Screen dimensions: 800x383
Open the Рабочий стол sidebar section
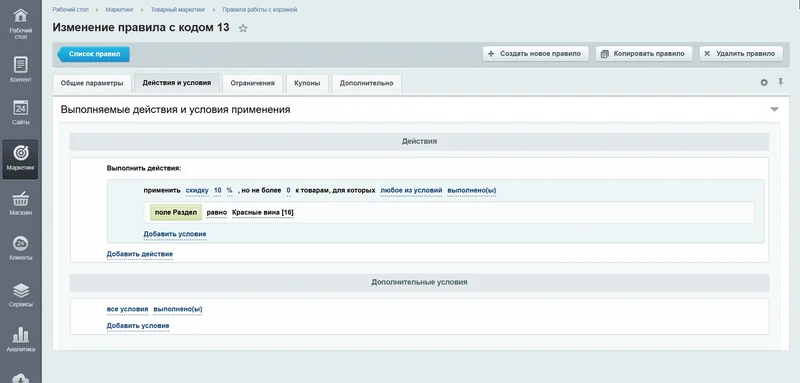coord(20,23)
